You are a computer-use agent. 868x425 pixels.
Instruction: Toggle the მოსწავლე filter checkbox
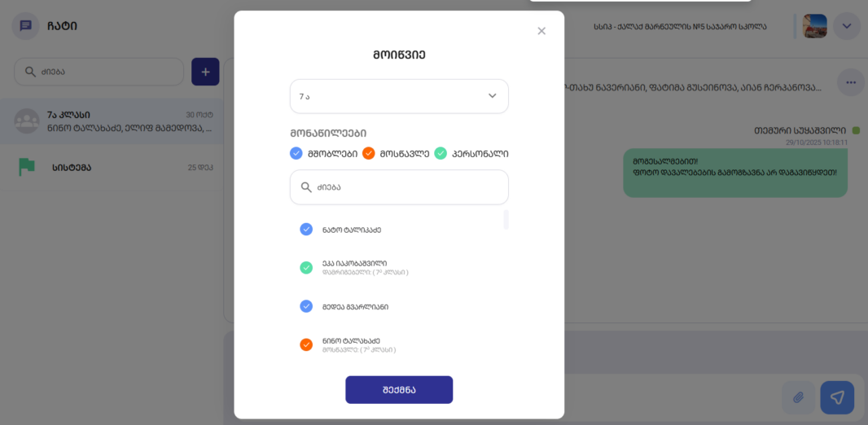(368, 153)
